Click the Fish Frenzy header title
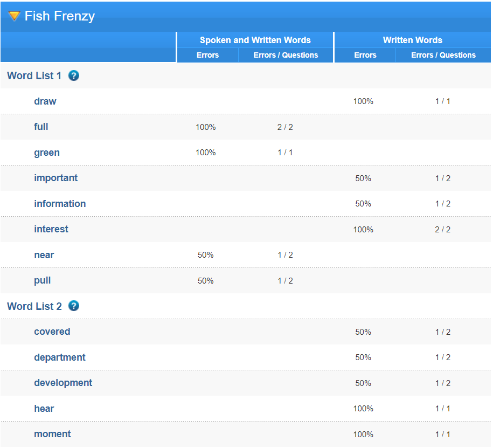 (60, 16)
